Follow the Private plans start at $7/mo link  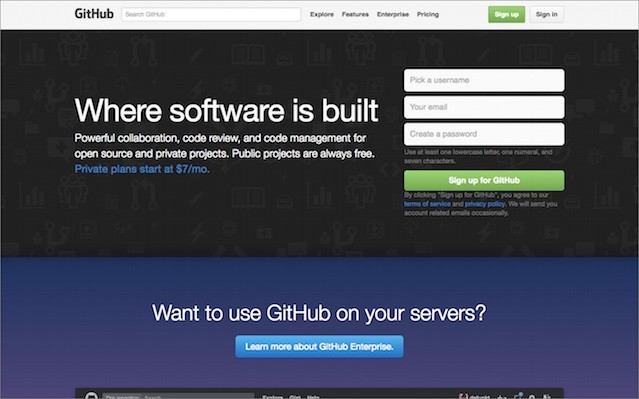[142, 169]
